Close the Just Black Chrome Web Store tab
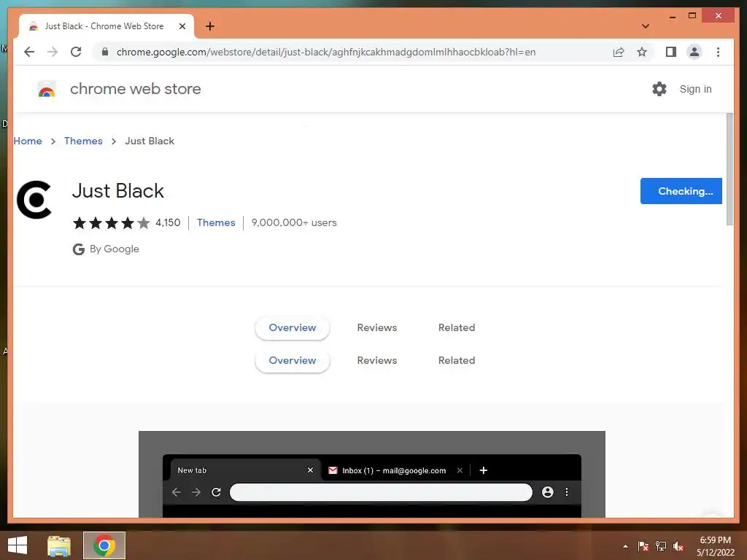747x560 pixels. click(182, 26)
